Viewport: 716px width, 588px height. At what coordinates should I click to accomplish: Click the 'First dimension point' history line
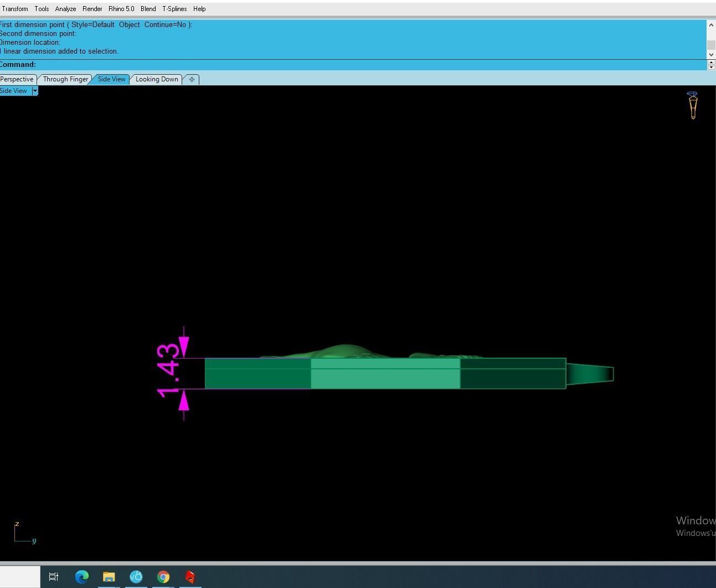[96, 25]
